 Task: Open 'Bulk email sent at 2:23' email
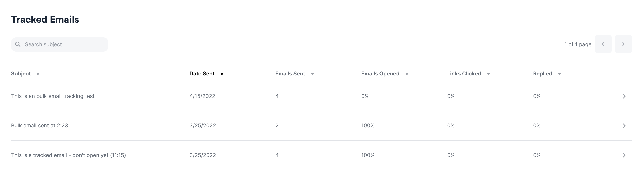(x=40, y=126)
